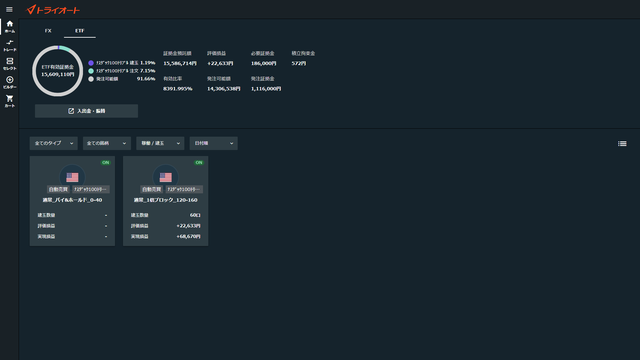
Task: Click the 発注証拠金 1,116,000円 value
Action: point(266,89)
